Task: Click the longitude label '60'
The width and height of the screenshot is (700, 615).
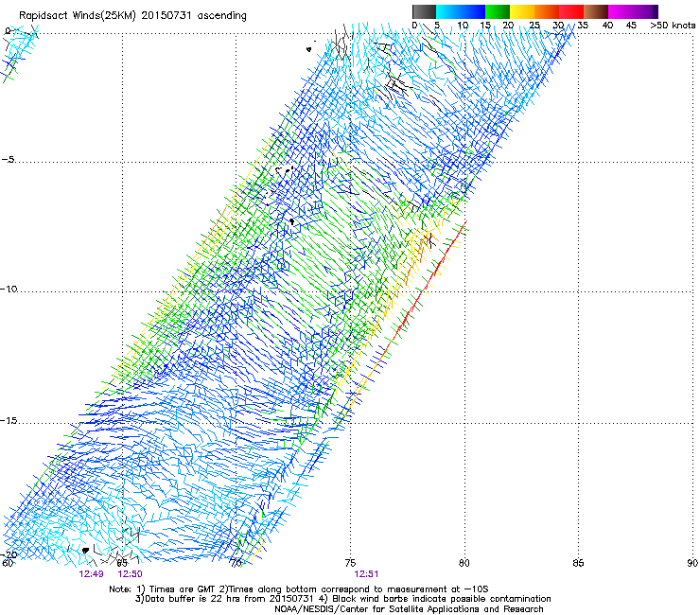Action: pos(8,563)
